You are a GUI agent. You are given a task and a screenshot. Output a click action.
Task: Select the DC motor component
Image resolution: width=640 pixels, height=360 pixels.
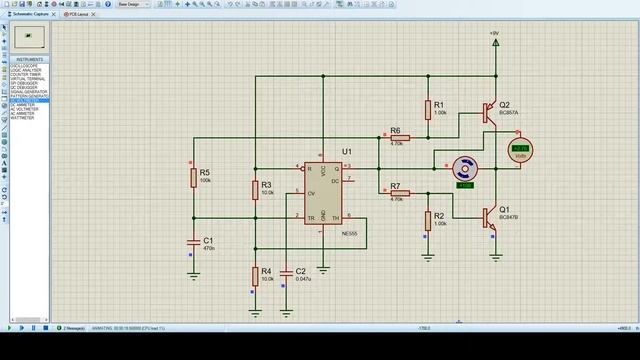tap(465, 169)
